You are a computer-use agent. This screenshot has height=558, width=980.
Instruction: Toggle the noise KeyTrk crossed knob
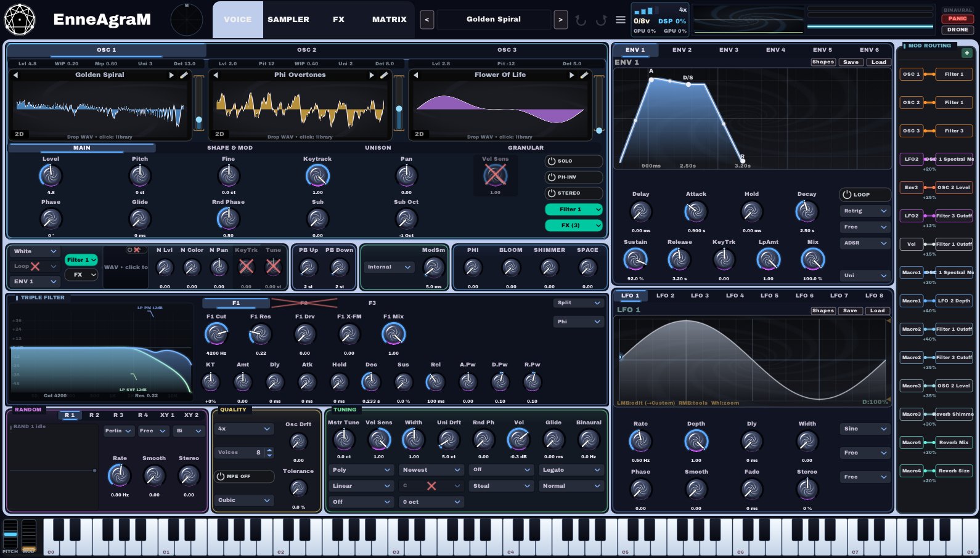[246, 267]
